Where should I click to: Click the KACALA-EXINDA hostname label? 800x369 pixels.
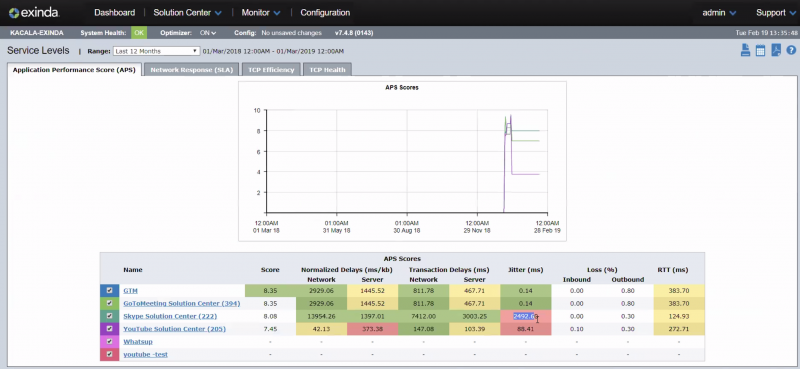click(37, 33)
